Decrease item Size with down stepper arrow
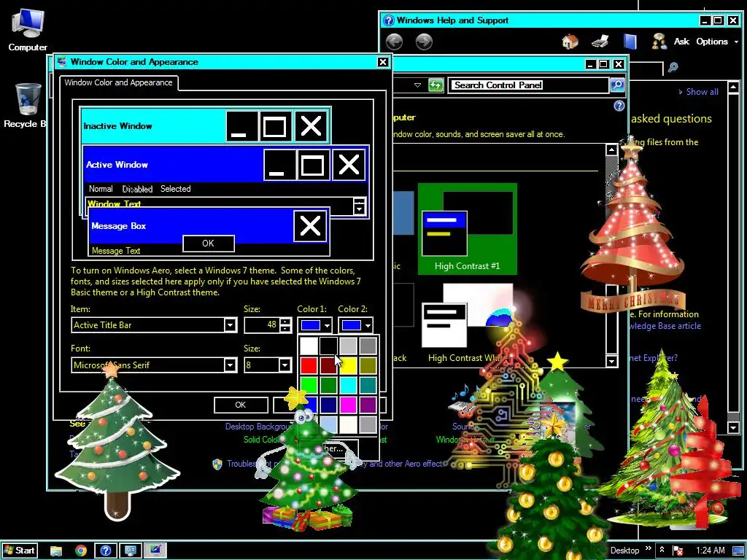This screenshot has height=560, width=747. point(285,329)
